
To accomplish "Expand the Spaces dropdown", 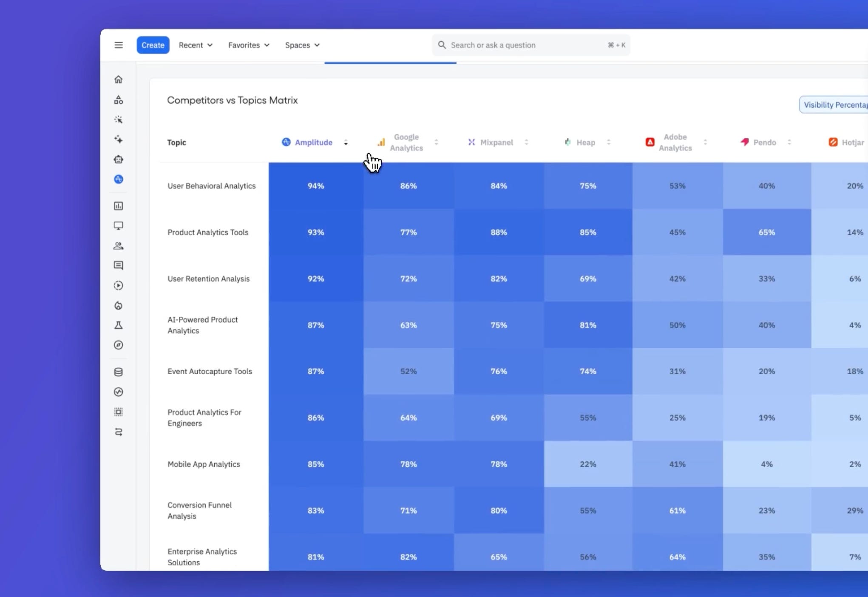I will [x=302, y=45].
